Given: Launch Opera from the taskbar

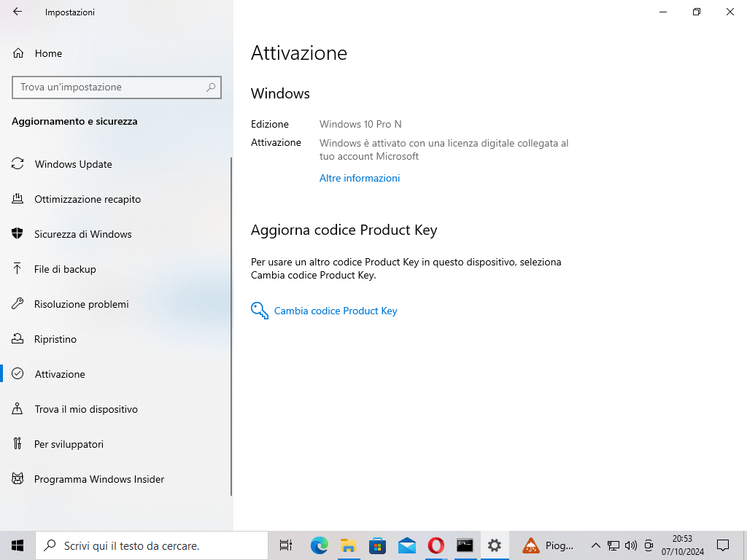Looking at the screenshot, I should point(436,545).
